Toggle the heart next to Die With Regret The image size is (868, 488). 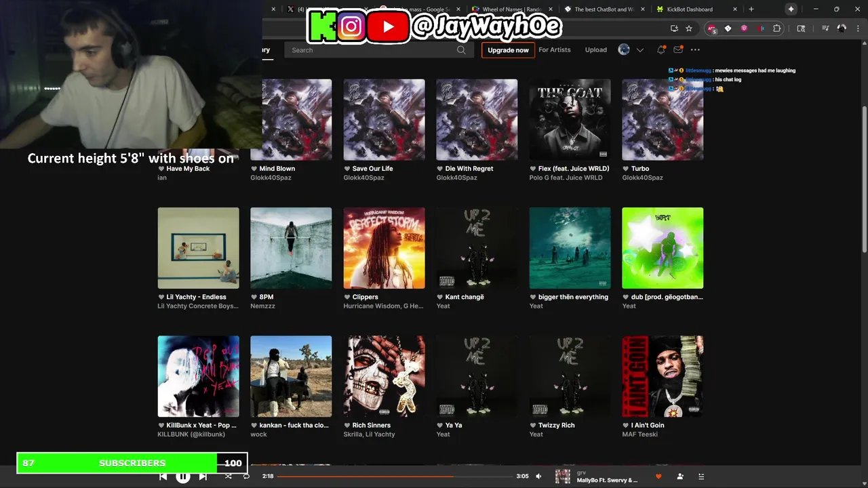(440, 169)
